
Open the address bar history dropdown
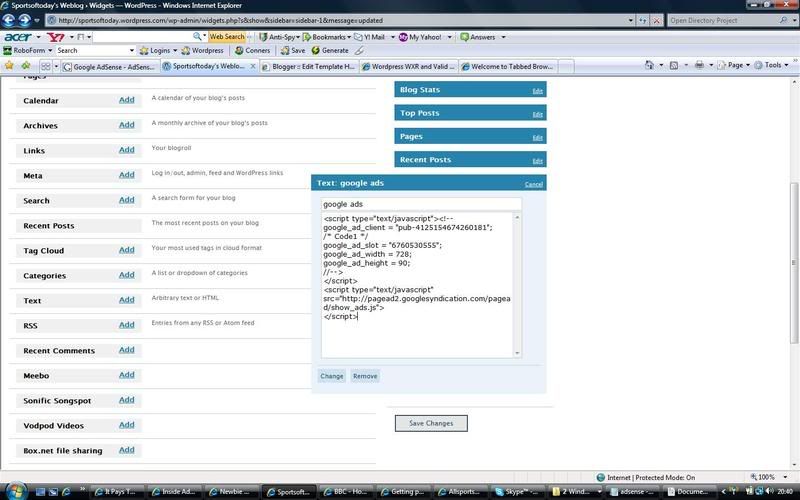[631, 20]
